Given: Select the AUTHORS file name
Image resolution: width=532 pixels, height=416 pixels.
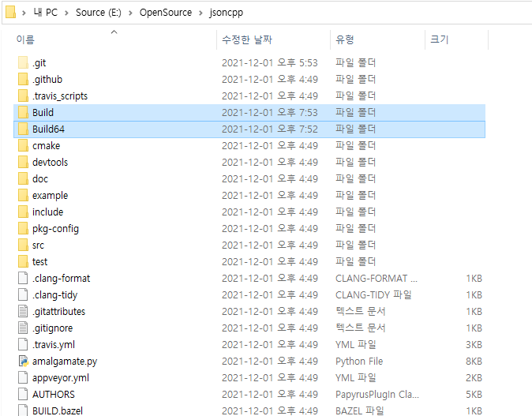Looking at the screenshot, I should [54, 394].
